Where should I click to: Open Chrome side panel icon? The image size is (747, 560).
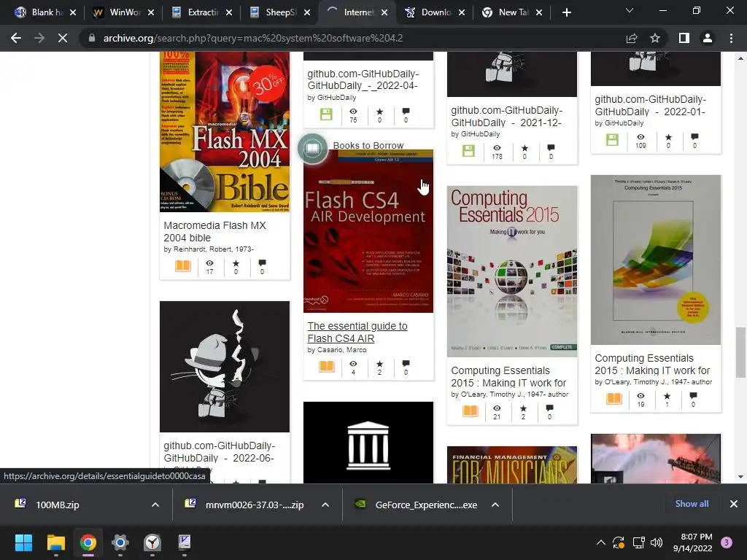(x=684, y=38)
